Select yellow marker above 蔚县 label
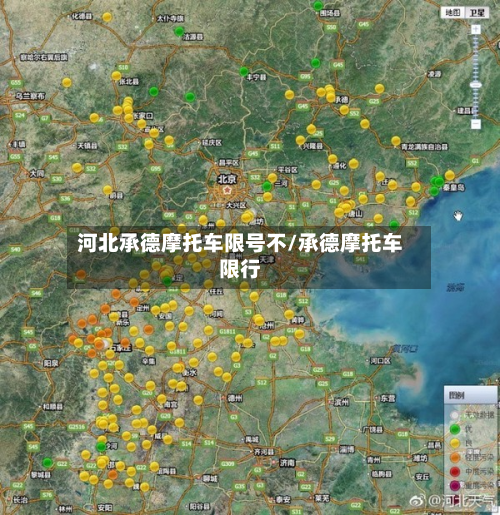Screen dimensions: 500x515 (107, 190)
